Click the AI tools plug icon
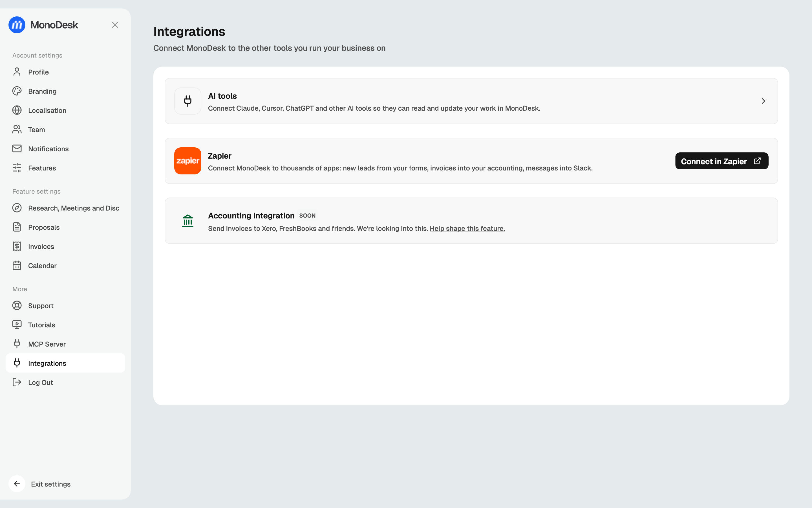Screen dimensions: 812x508 pos(188,101)
